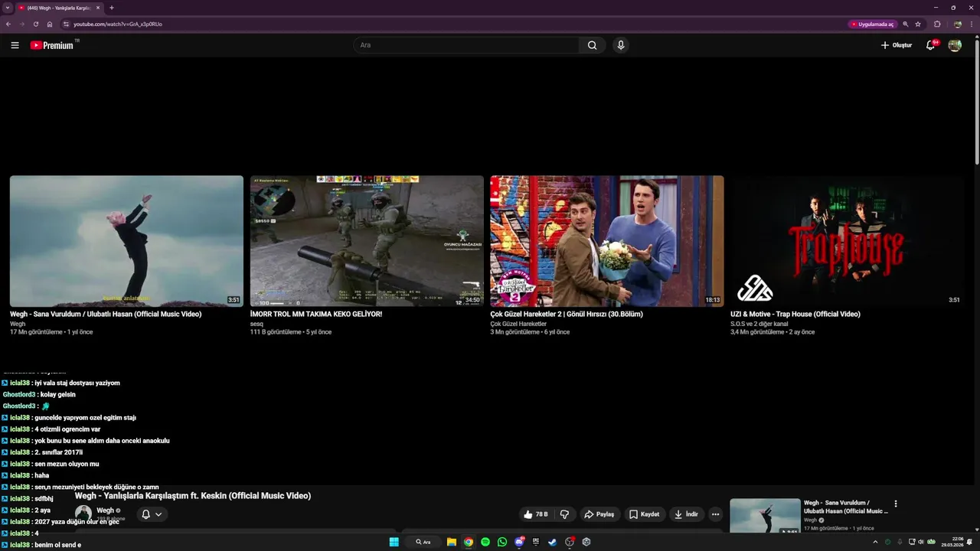Screen dimensions: 980x551
Task: Open sidebar Sana Vuruldum video thumbnail
Action: tap(765, 516)
